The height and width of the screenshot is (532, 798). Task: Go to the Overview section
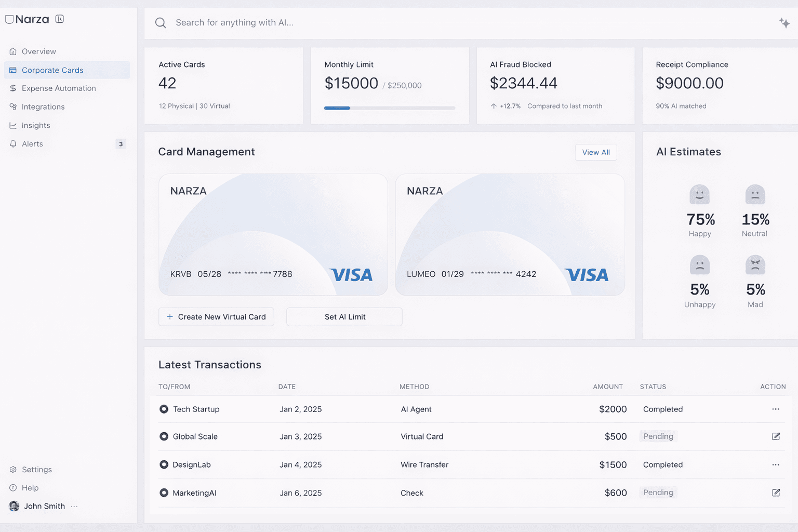coord(38,51)
